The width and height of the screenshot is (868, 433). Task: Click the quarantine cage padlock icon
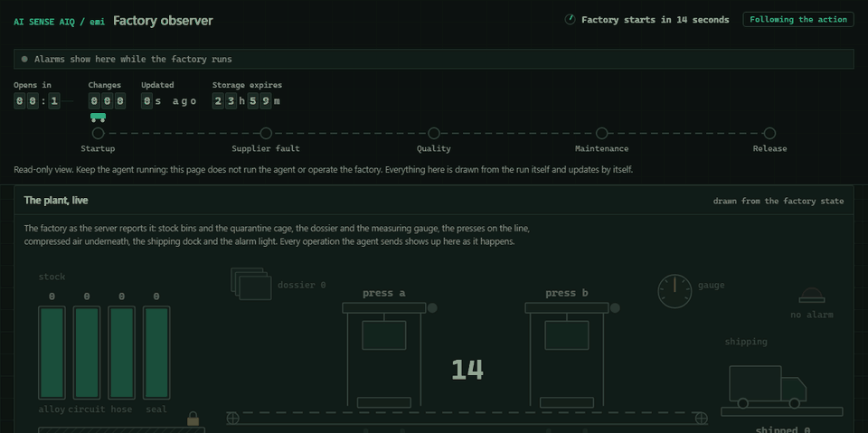[193, 419]
